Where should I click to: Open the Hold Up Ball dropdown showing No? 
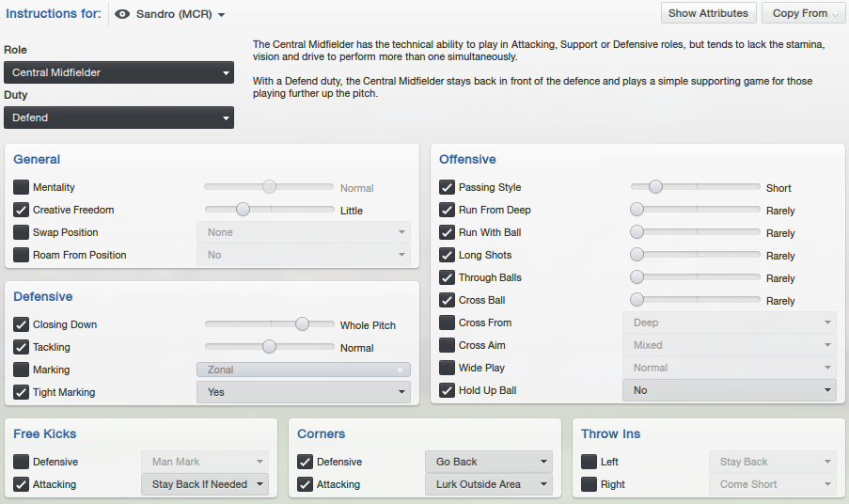pos(730,390)
